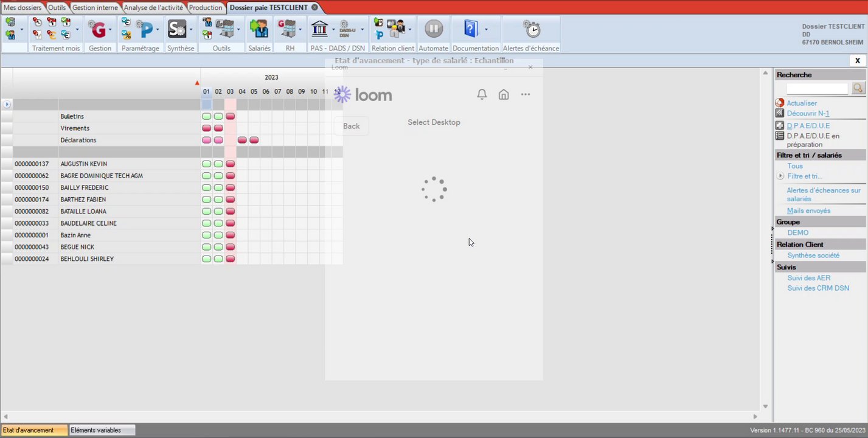Click the vertical scrollbar down arrow
This screenshot has height=438, width=868.
765,406
